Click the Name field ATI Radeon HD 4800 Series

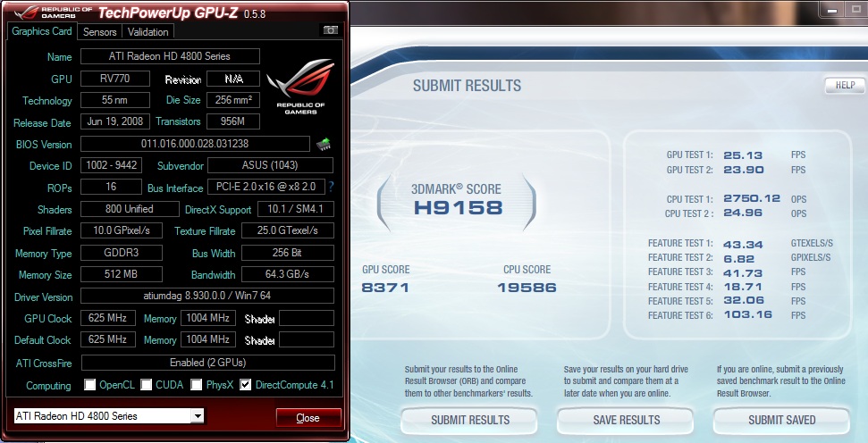coord(170,56)
